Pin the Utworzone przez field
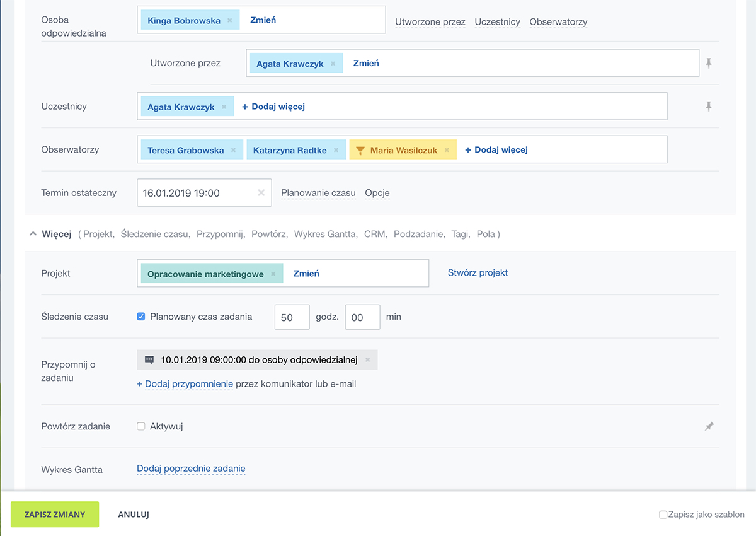The image size is (756, 536). pyautogui.click(x=709, y=63)
